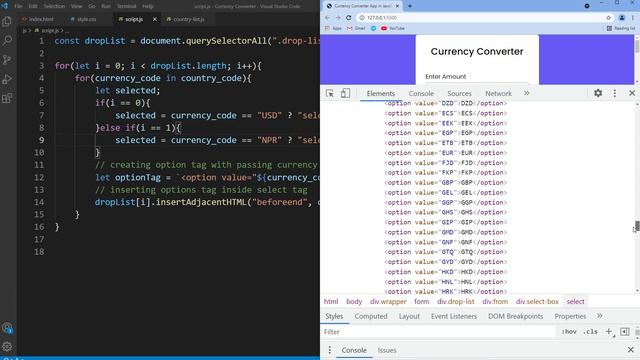Bookmark this page with the star icon
This screenshot has width=640, height=360.
[609, 18]
